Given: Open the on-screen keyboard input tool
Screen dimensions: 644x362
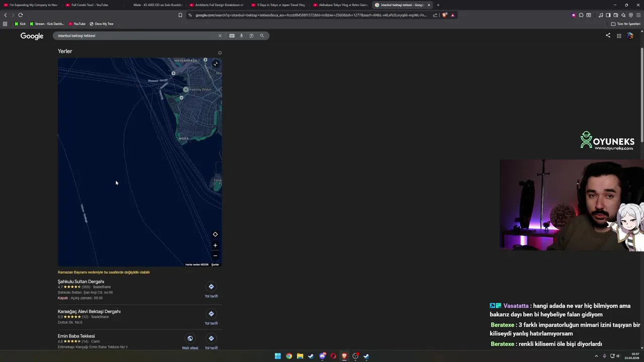Looking at the screenshot, I should (232, 36).
